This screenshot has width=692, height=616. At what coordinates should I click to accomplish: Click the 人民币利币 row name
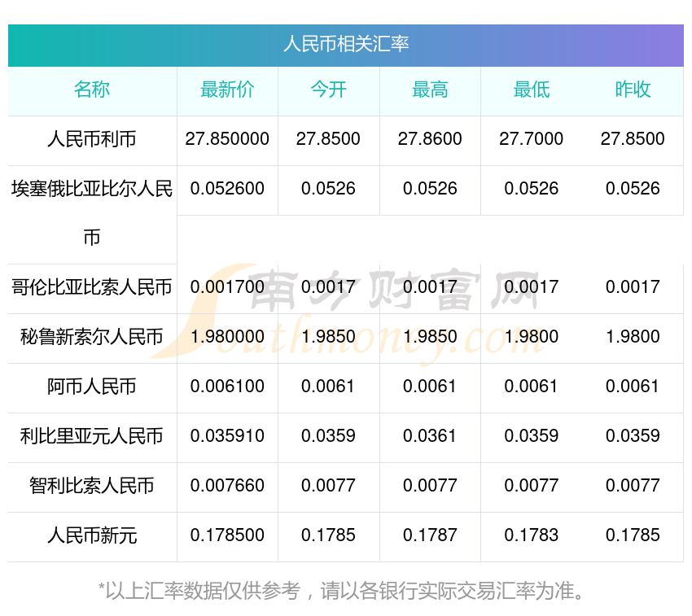[92, 139]
